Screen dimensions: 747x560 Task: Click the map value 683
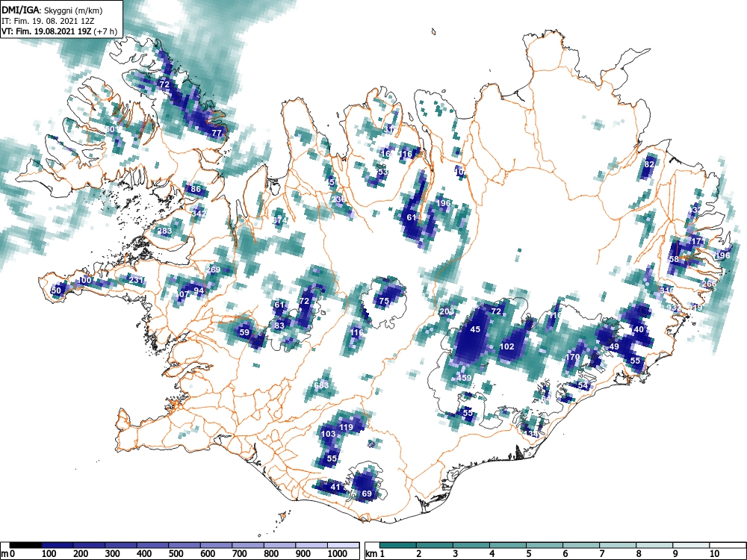(x=321, y=385)
